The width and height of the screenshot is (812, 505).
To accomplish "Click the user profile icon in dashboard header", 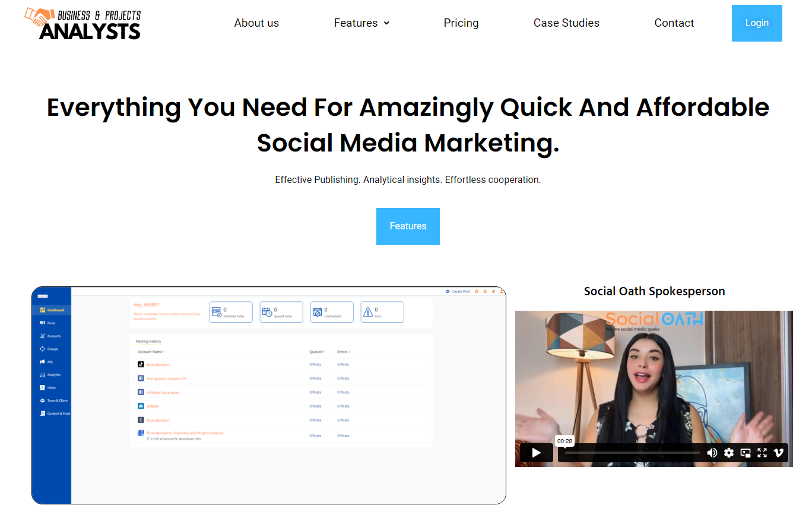I will (x=502, y=291).
